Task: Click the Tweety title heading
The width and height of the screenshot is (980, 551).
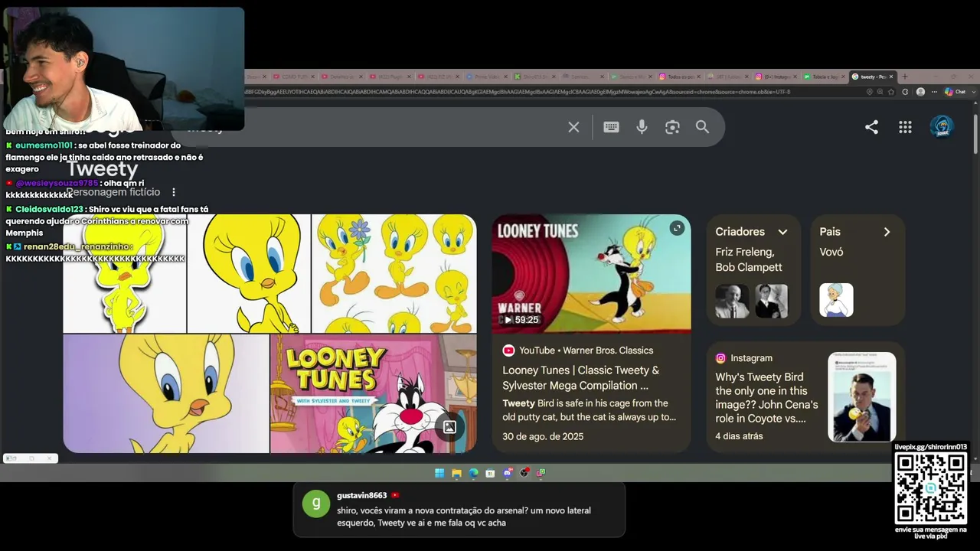Action: click(x=102, y=169)
